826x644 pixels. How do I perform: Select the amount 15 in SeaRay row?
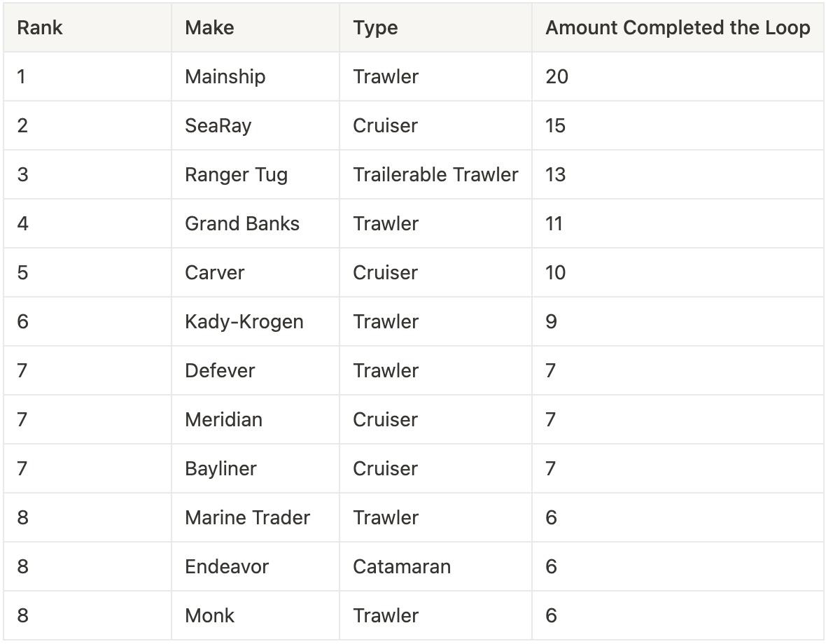555,125
